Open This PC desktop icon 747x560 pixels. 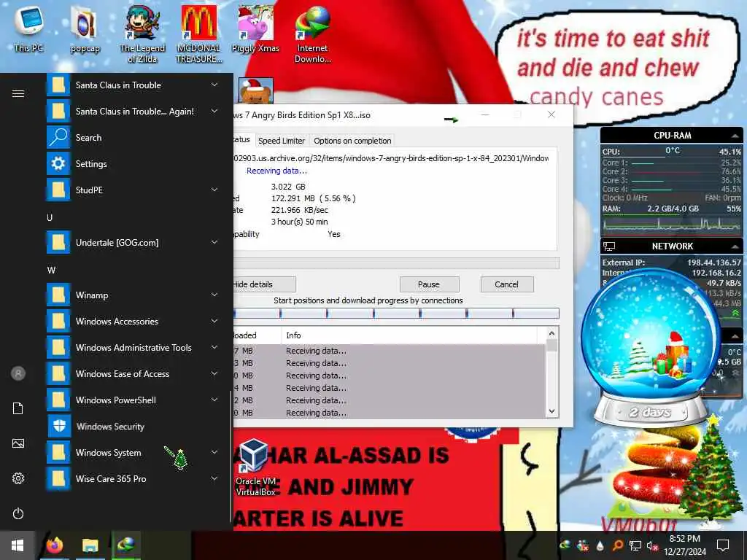[x=28, y=28]
